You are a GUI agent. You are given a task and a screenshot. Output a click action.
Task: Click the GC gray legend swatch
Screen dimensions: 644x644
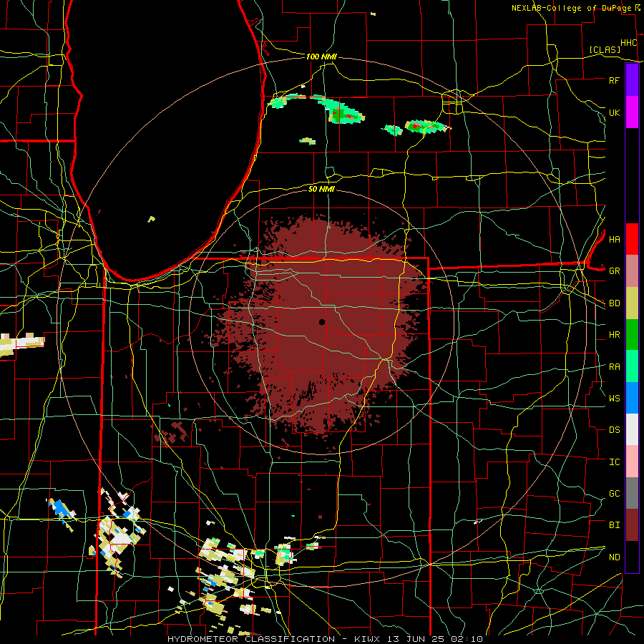(x=632, y=493)
